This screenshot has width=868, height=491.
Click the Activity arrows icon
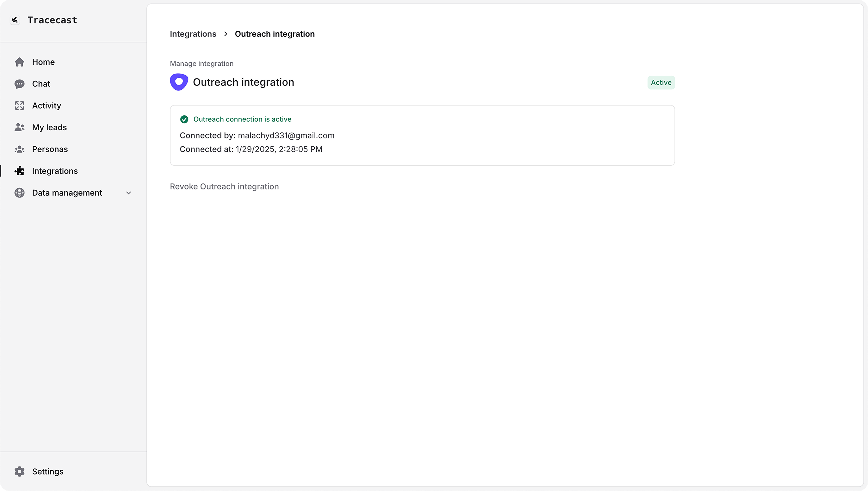[20, 105]
